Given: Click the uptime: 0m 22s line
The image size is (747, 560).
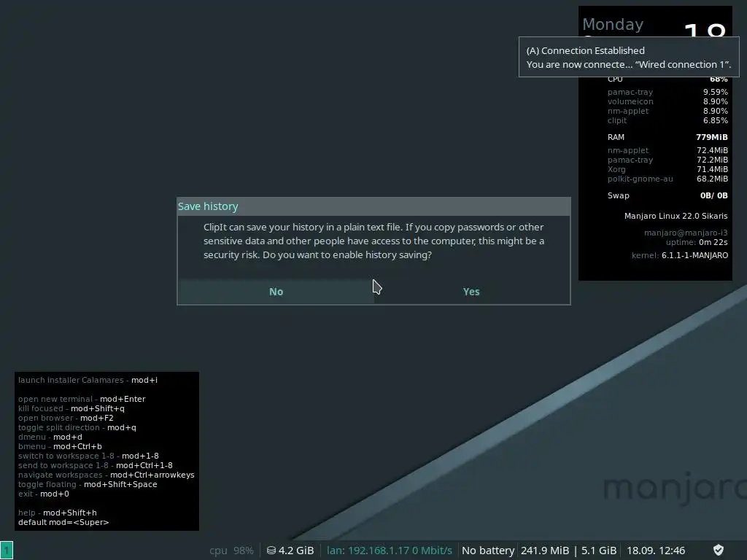Looking at the screenshot, I should 697,242.
